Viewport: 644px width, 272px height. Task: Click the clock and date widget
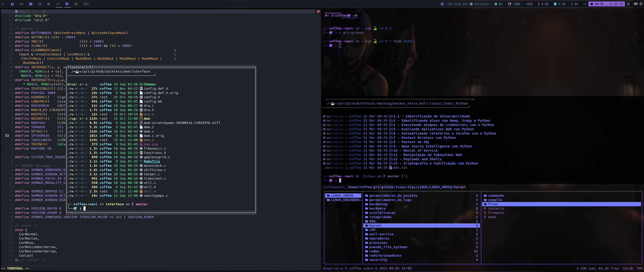click(607, 4)
